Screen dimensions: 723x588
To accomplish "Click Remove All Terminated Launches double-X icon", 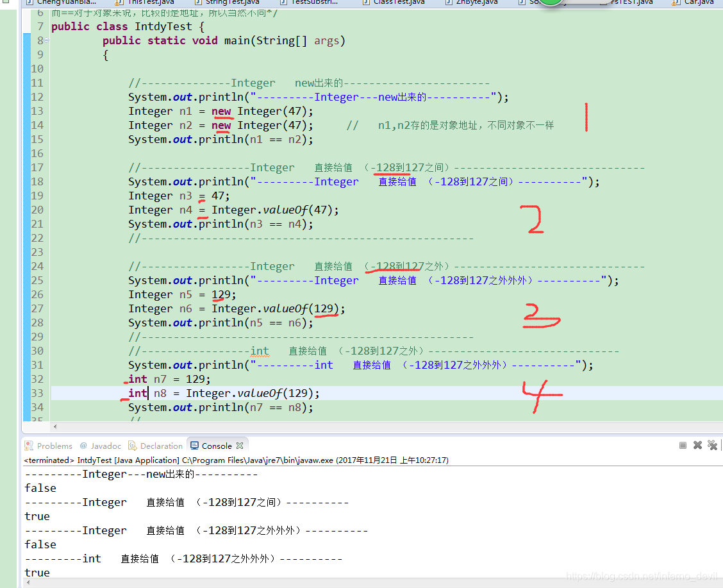I will [x=712, y=445].
